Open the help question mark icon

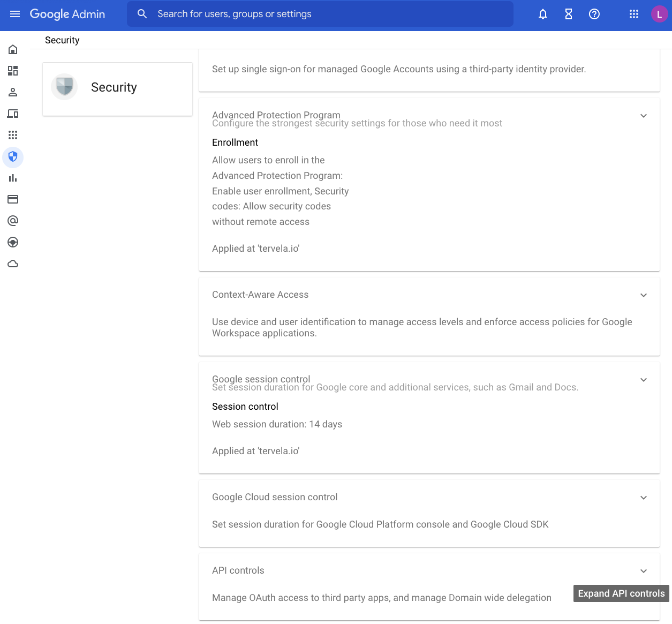pos(594,14)
